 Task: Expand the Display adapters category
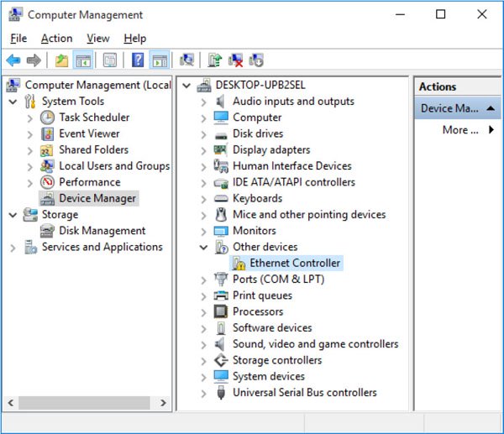[x=203, y=150]
